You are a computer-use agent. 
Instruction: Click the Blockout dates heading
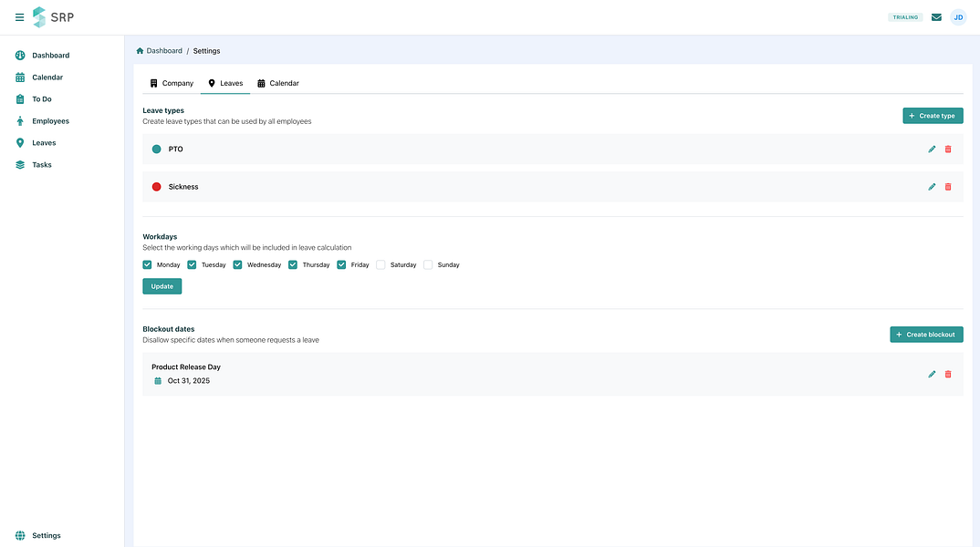[169, 329]
